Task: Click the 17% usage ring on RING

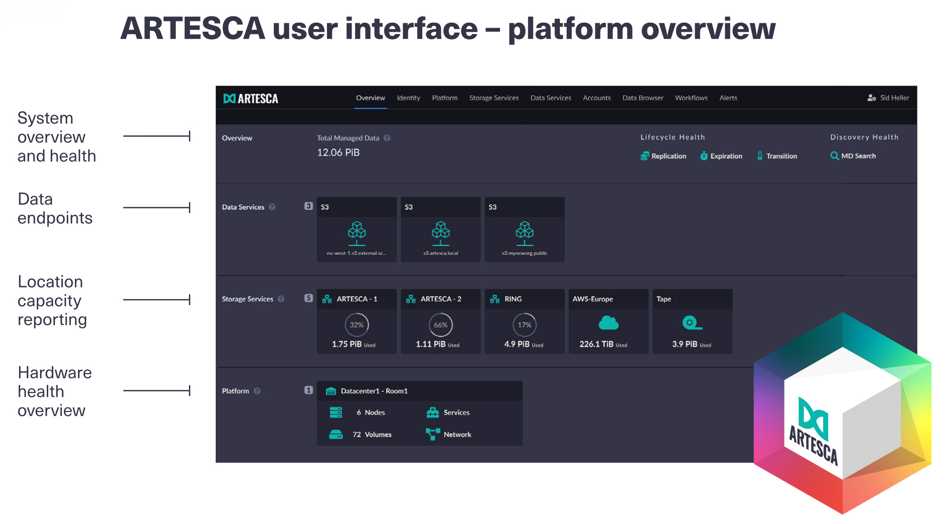Action: click(525, 325)
